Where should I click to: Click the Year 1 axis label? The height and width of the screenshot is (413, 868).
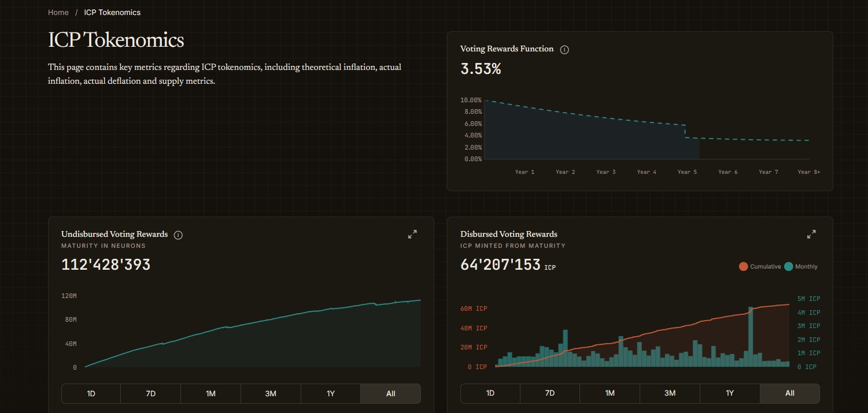click(525, 172)
